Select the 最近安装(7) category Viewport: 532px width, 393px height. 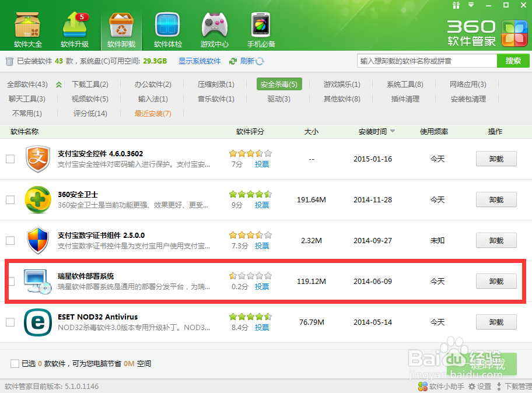pyautogui.click(x=153, y=114)
